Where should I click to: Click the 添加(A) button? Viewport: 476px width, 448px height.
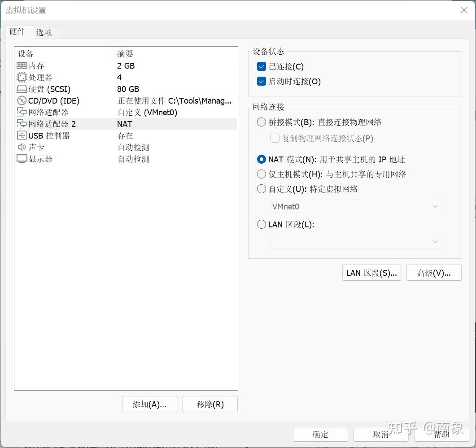click(x=149, y=404)
